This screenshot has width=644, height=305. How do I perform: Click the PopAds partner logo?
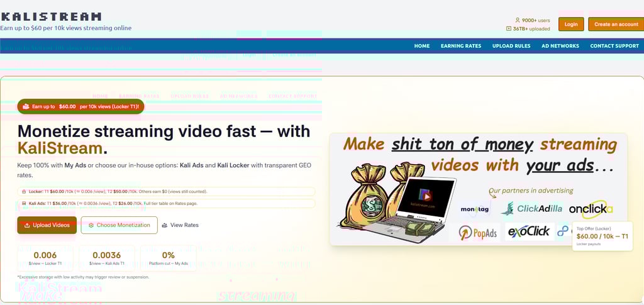click(478, 232)
